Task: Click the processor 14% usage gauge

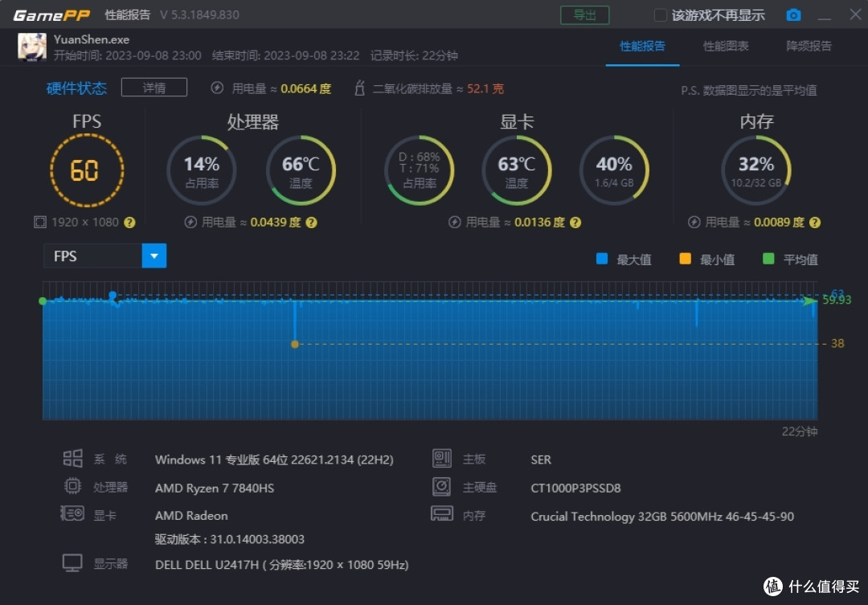Action: (202, 170)
